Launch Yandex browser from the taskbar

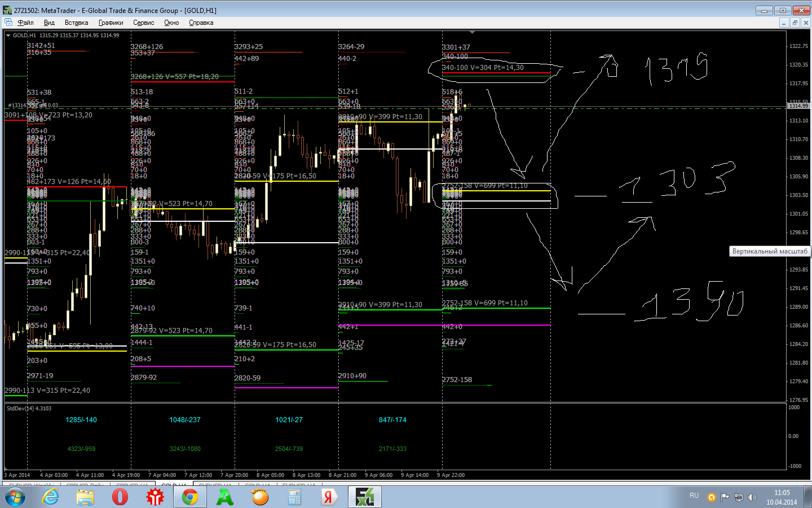tap(330, 497)
